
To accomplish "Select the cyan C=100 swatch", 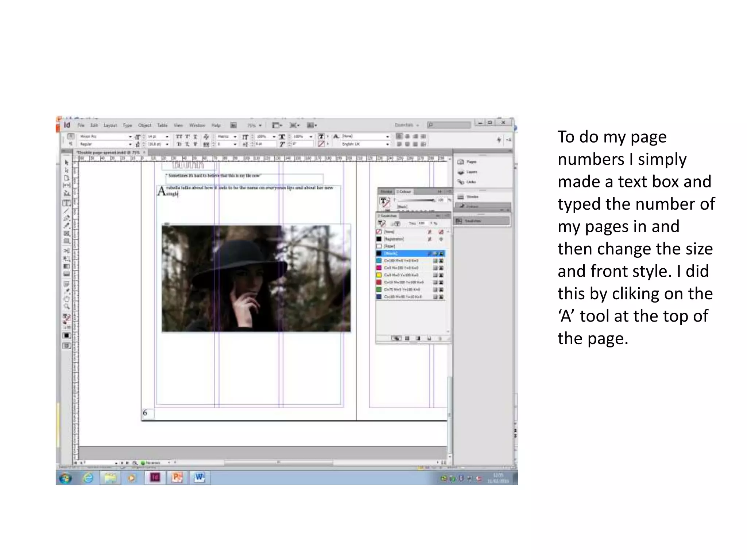I will pos(411,261).
